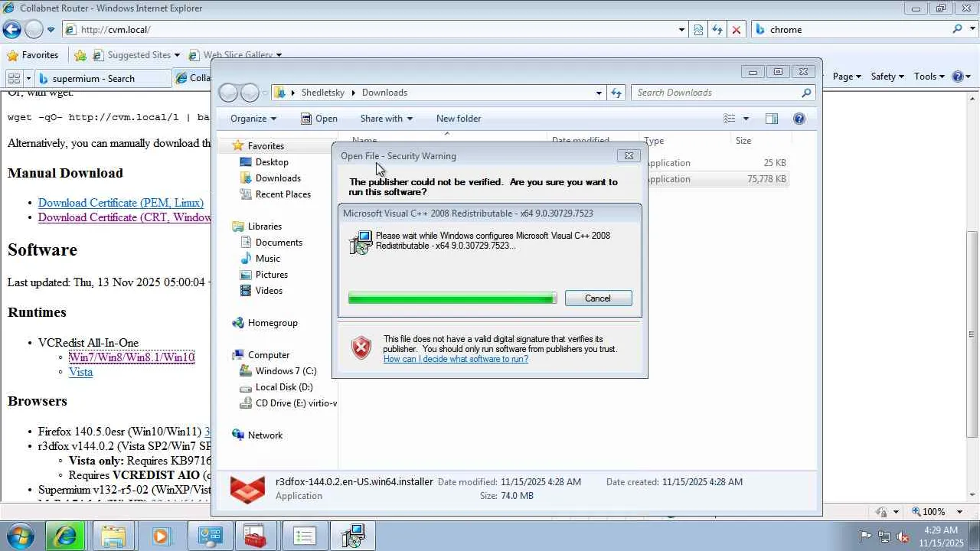Image resolution: width=980 pixels, height=551 pixels.
Task: Open Download Certificate (PEM, Linux) link
Action: point(121,203)
